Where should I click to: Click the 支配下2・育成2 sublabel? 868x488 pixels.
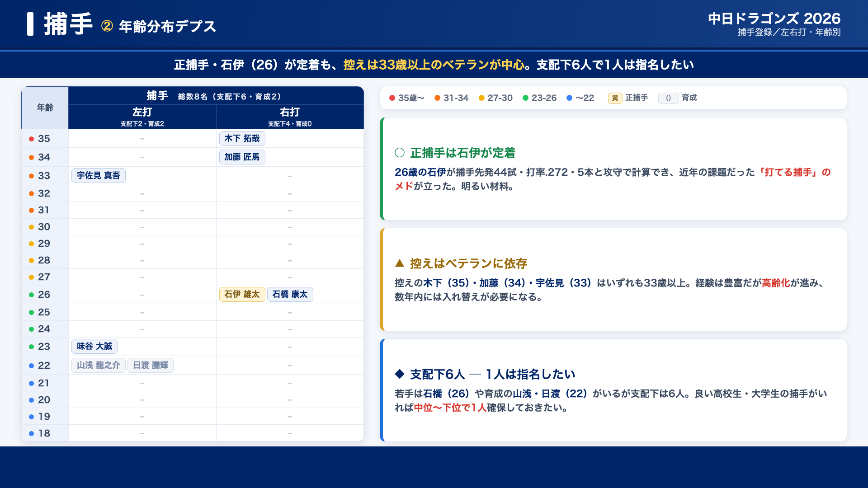(x=142, y=124)
